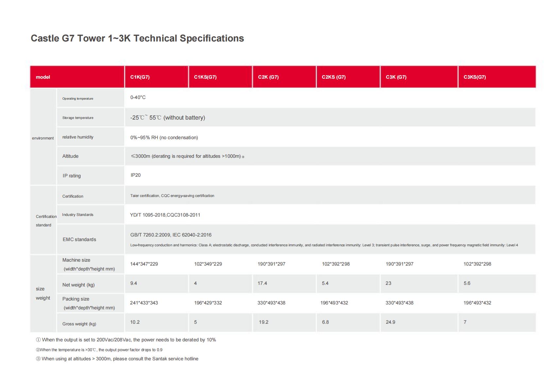Click the GB/T 7260.2:2009 EMC standard line
The image size is (552, 392).
click(171, 235)
